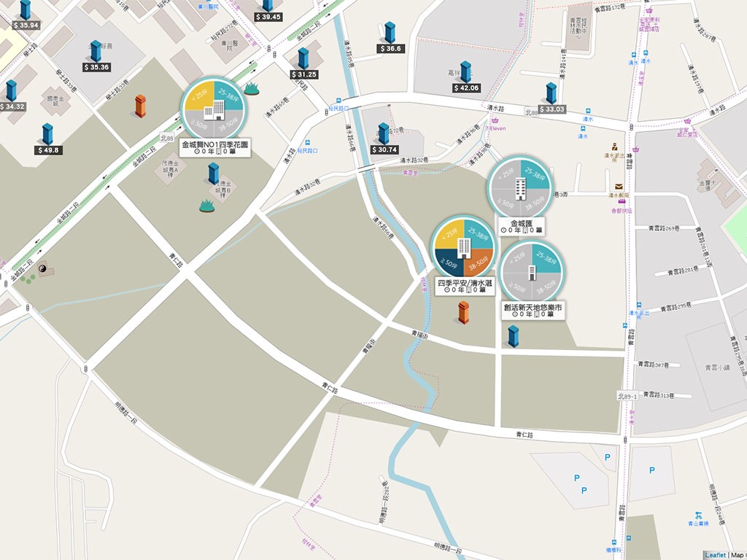This screenshot has height=560, width=747.
Task: Select the building icon in 金城匯 circle
Action: click(x=520, y=189)
